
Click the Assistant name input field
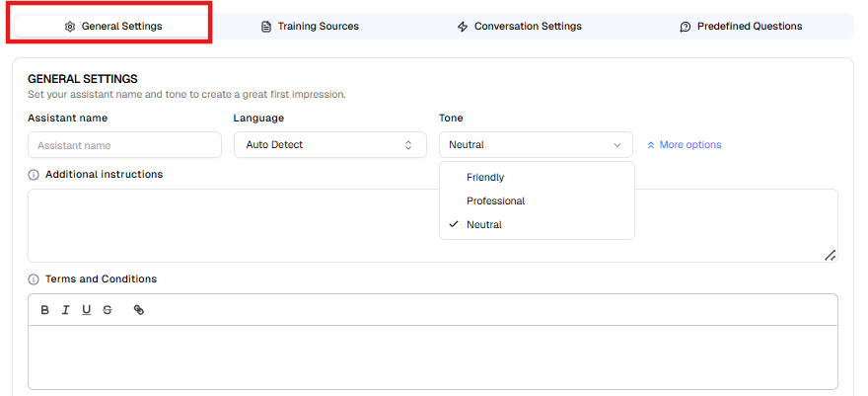(124, 145)
